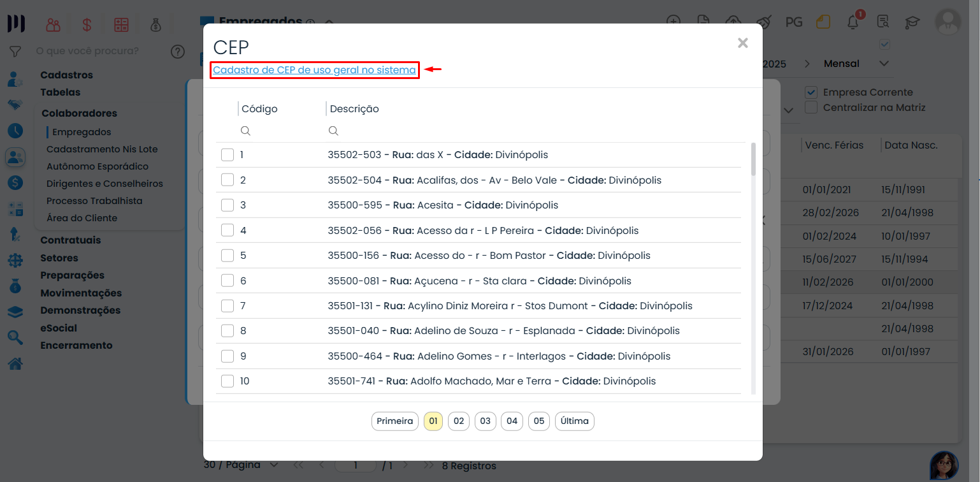Click the Última pagination button
This screenshot has width=980, height=482.
tap(574, 421)
